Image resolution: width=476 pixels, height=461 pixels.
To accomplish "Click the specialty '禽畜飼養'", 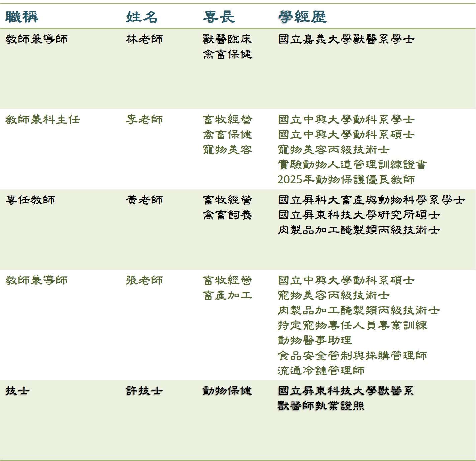I will 227,215.
